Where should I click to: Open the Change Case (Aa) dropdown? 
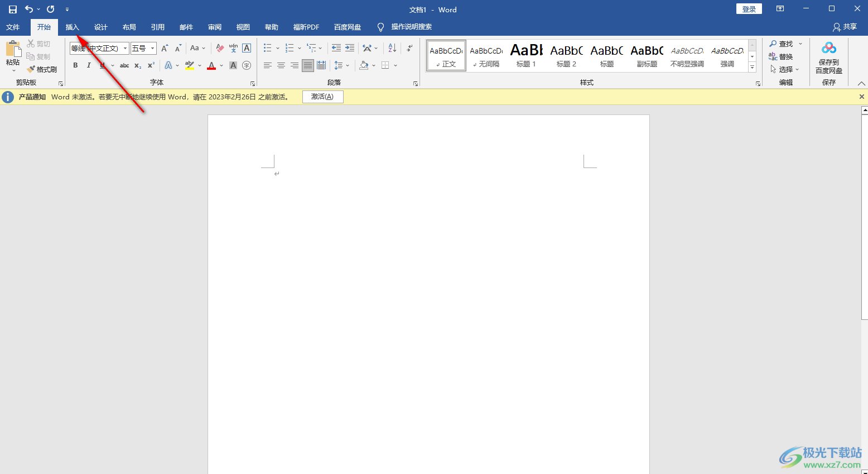click(197, 48)
